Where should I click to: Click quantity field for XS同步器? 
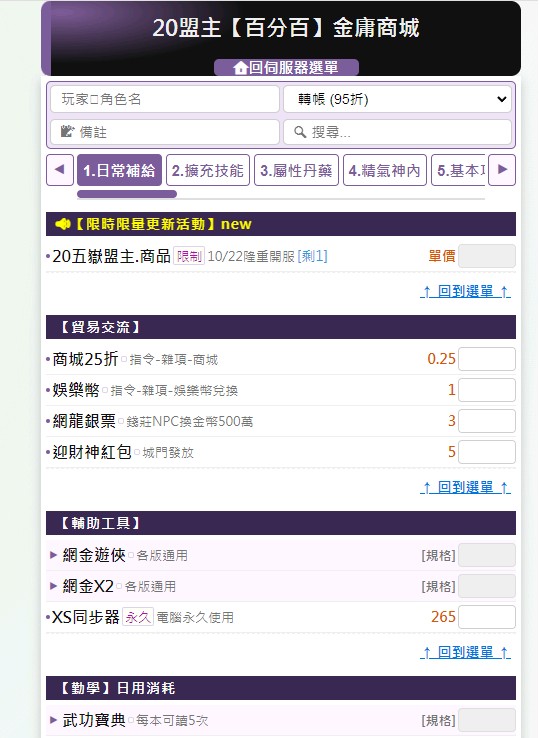pyautogui.click(x=487, y=617)
